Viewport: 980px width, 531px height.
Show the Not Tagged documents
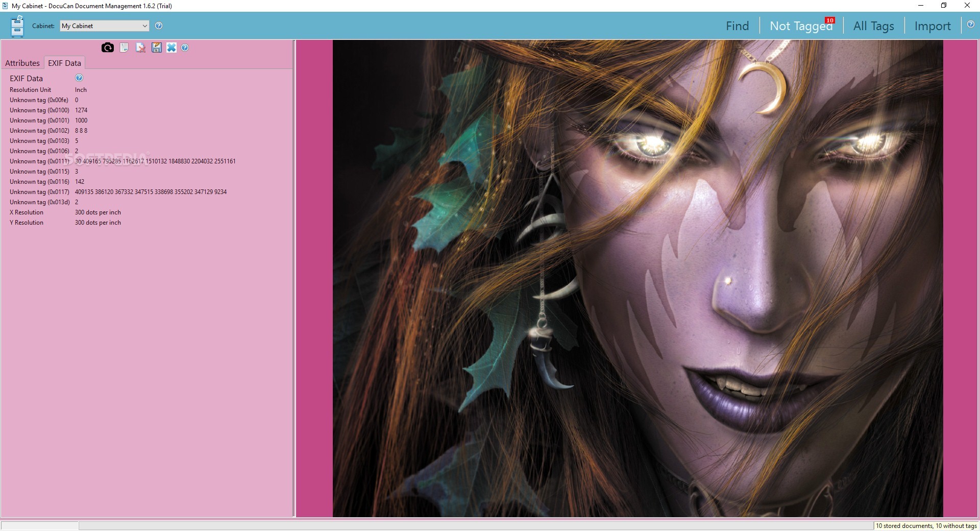800,26
